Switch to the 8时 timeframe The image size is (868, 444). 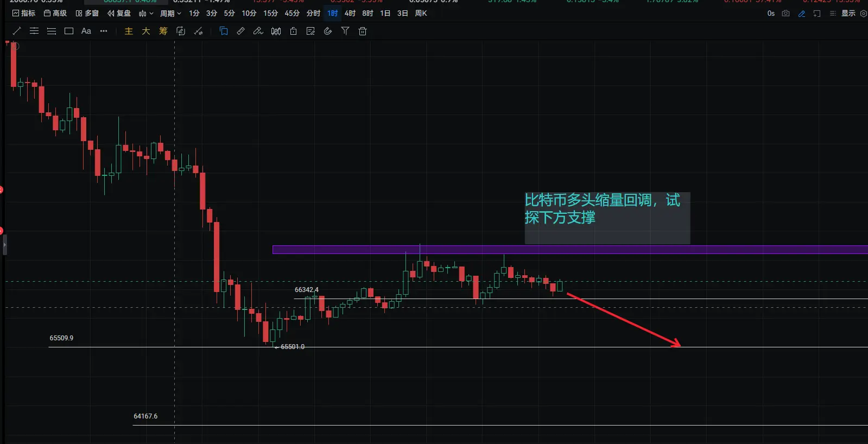click(x=368, y=13)
